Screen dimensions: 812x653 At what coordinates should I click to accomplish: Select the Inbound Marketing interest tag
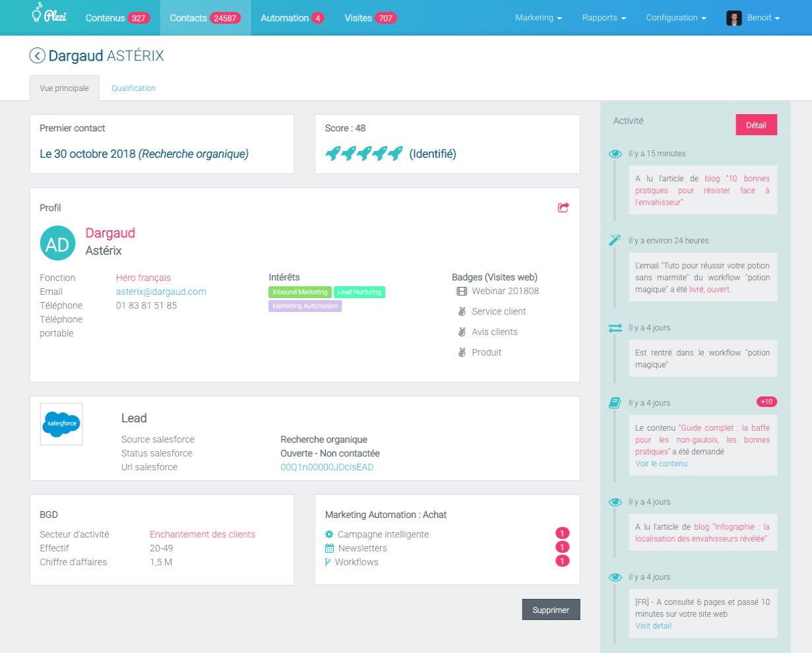click(299, 292)
